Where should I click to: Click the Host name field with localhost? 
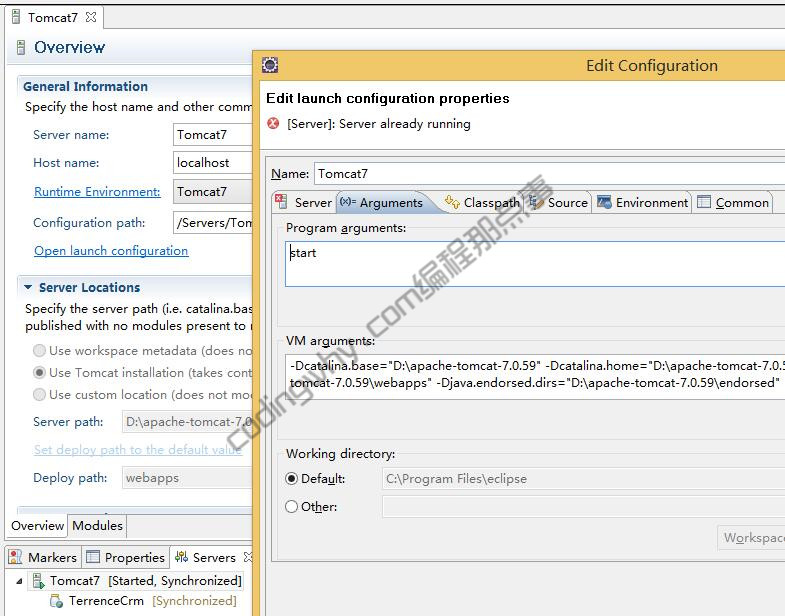[x=213, y=163]
